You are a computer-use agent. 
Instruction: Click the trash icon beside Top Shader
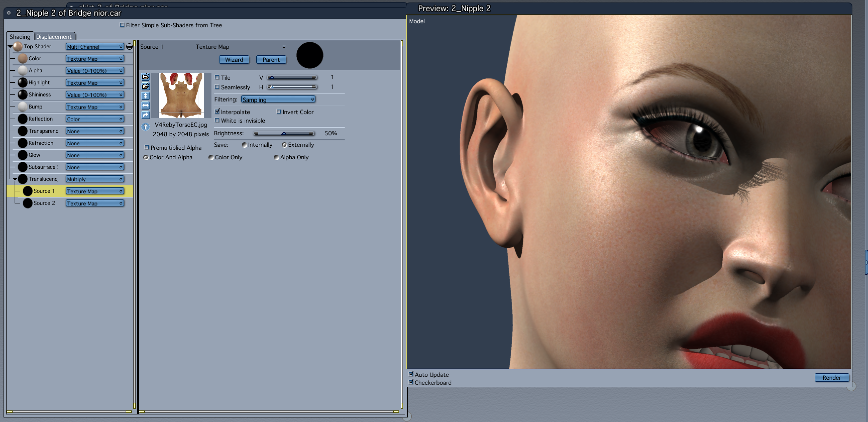pyautogui.click(x=129, y=46)
